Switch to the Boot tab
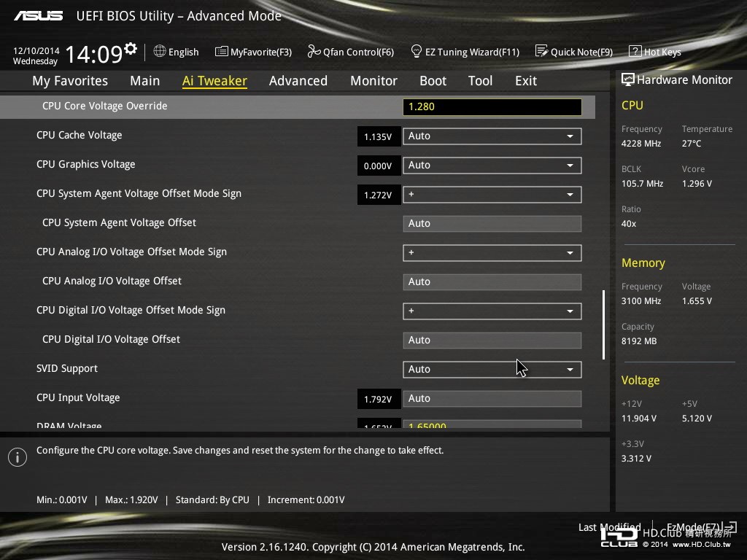The height and width of the screenshot is (560, 747). [x=433, y=81]
